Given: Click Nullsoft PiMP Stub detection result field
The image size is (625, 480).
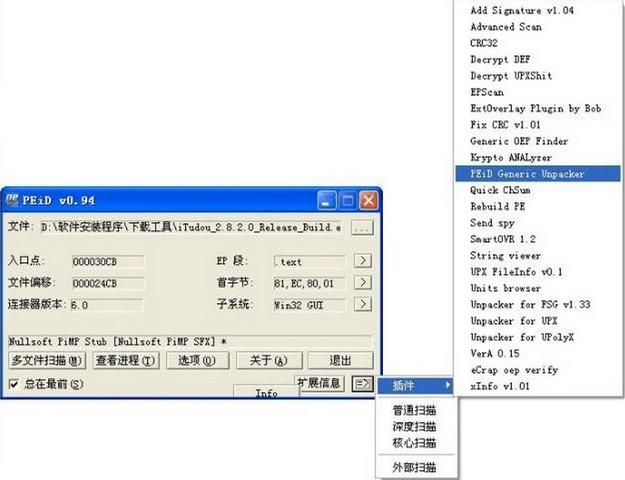Looking at the screenshot, I should point(190,342).
